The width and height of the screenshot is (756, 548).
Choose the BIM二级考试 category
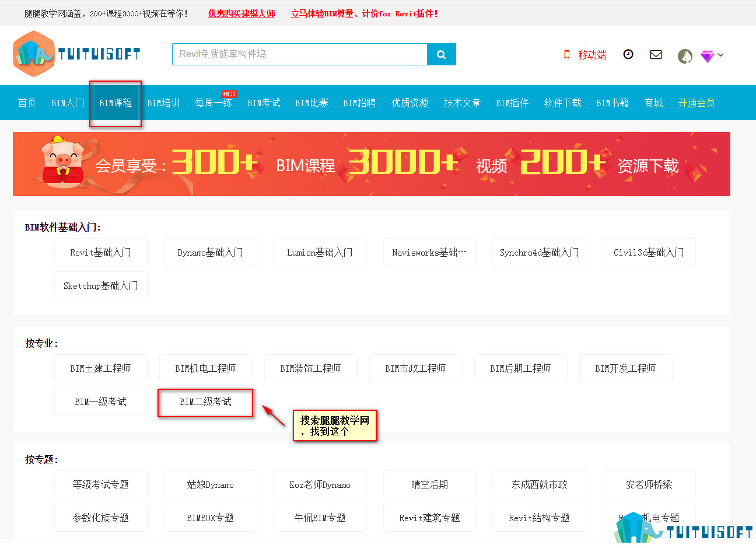pos(206,402)
